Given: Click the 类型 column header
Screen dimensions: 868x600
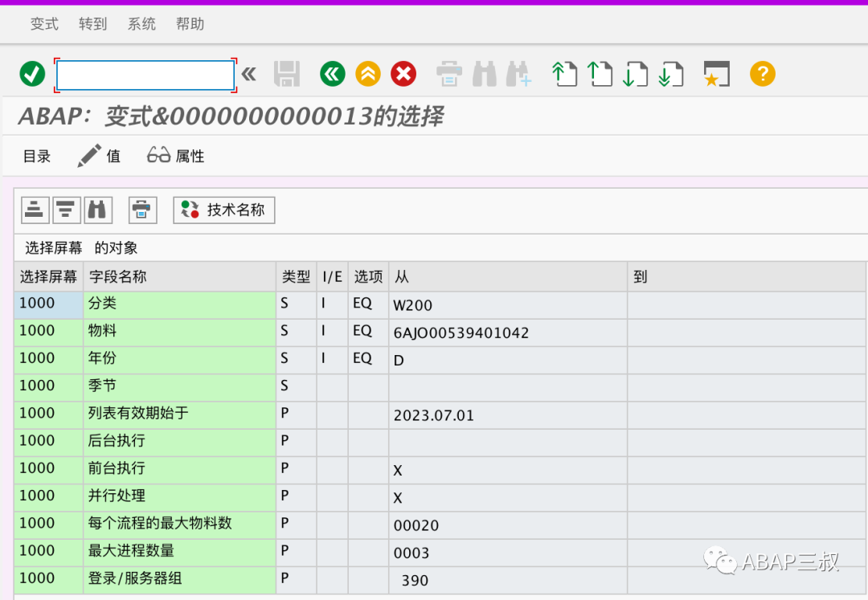Looking at the screenshot, I should point(296,276).
